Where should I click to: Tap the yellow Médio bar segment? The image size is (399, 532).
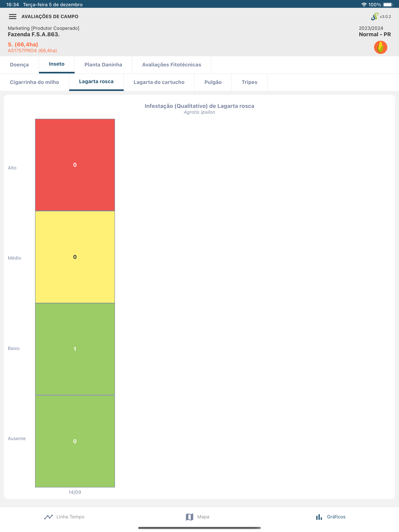coord(75,257)
